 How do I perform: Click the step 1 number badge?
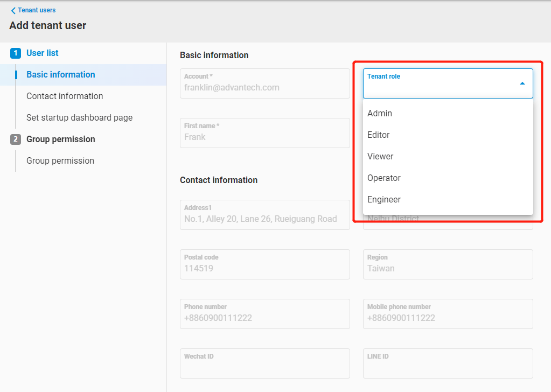[x=16, y=53]
